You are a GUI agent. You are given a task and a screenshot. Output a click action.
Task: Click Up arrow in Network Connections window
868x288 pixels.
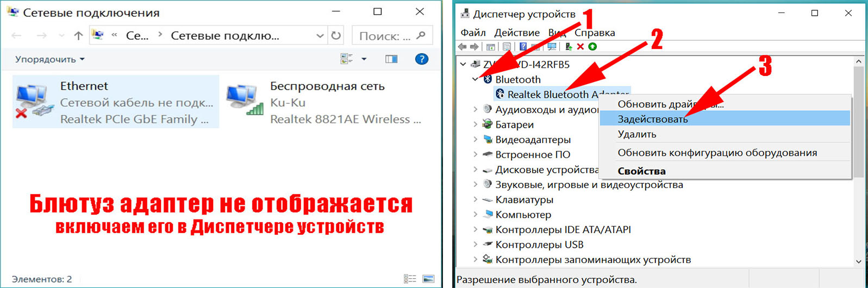(78, 35)
